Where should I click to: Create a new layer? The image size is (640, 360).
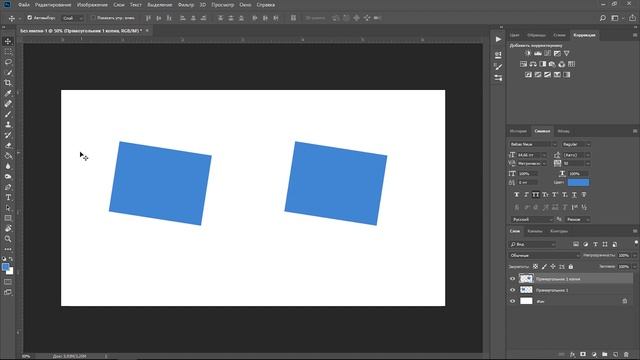[x=615, y=354]
